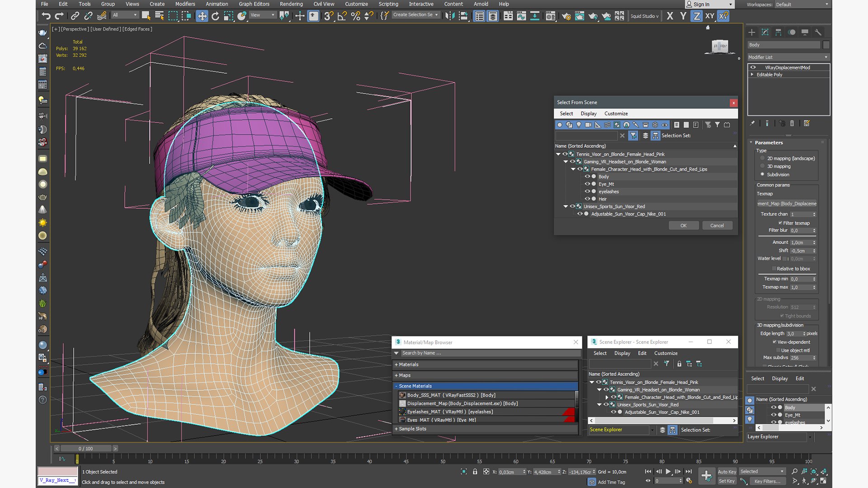Select the Subdivision radio option
The width and height of the screenshot is (868, 488).
point(762,174)
